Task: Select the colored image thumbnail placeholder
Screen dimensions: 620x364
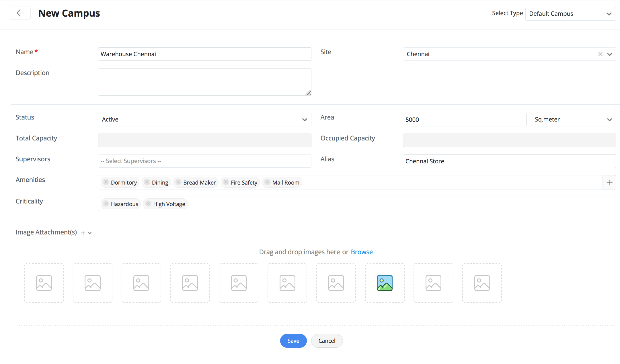Action: point(385,283)
